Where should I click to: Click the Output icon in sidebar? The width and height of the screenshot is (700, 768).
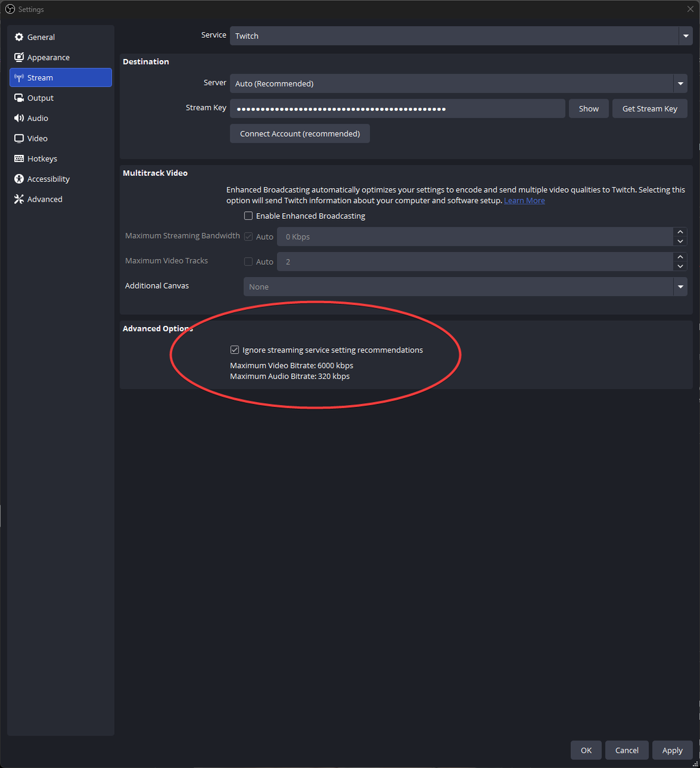click(x=19, y=98)
